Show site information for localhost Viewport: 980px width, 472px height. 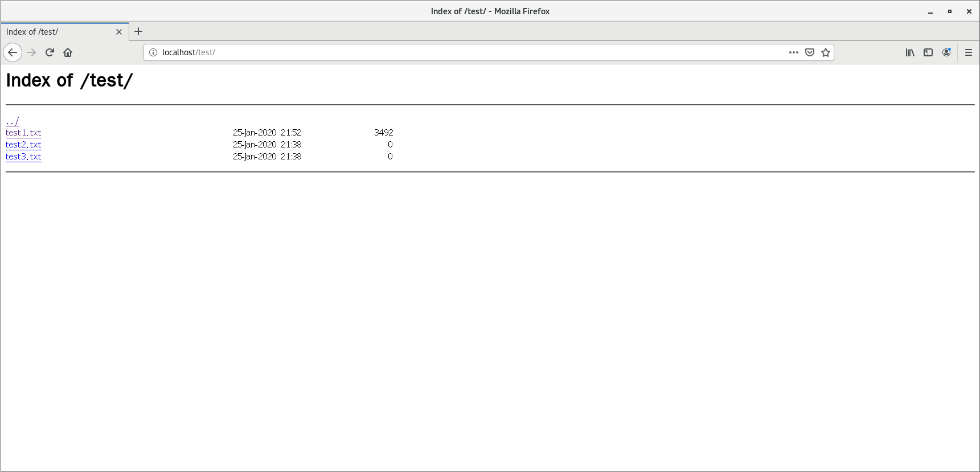(153, 52)
